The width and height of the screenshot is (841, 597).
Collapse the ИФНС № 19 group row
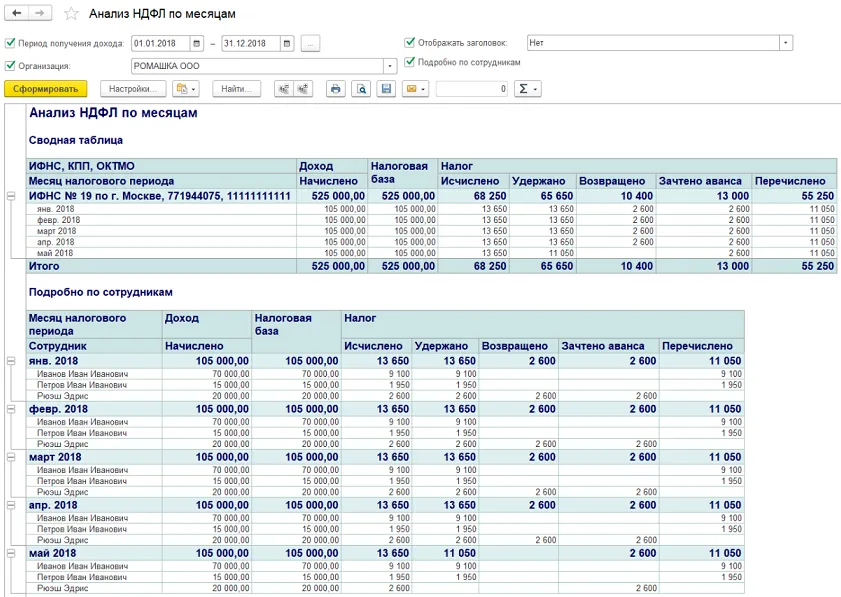[11, 196]
